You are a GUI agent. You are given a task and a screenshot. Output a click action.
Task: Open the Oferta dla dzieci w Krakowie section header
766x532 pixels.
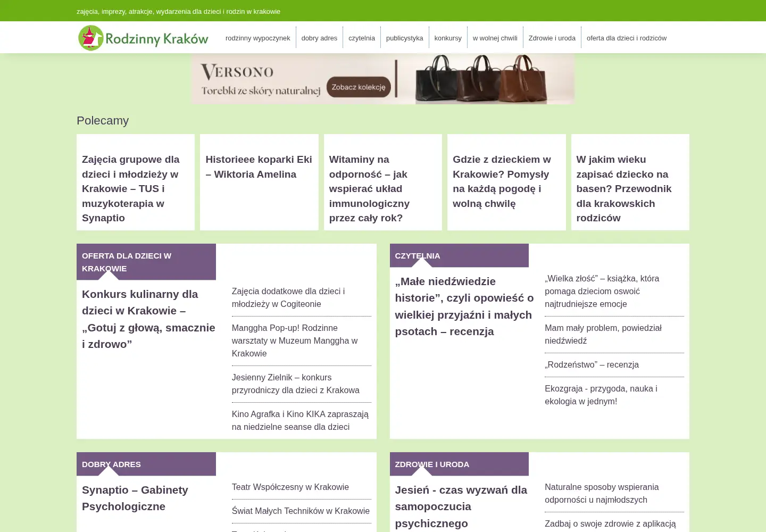coord(146,262)
